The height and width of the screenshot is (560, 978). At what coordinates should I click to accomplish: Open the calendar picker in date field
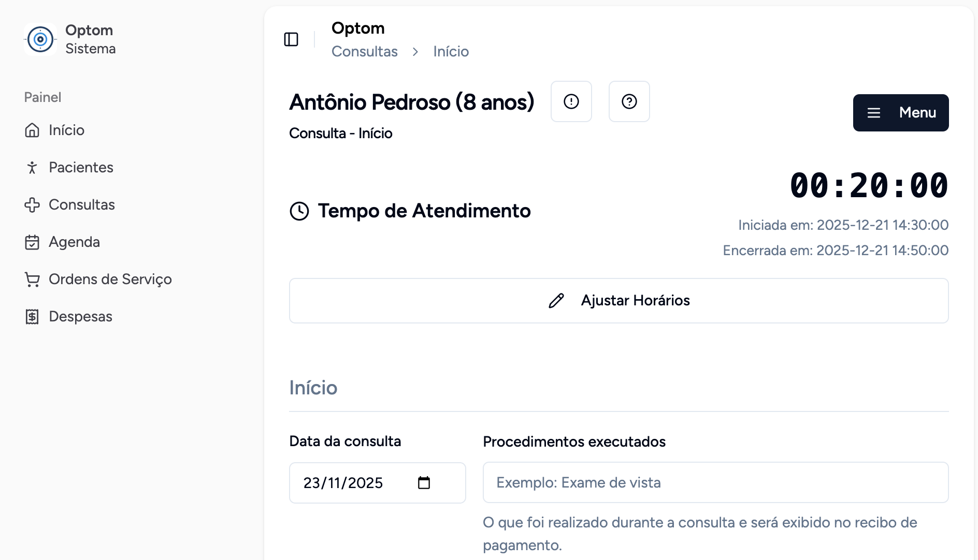(x=424, y=483)
